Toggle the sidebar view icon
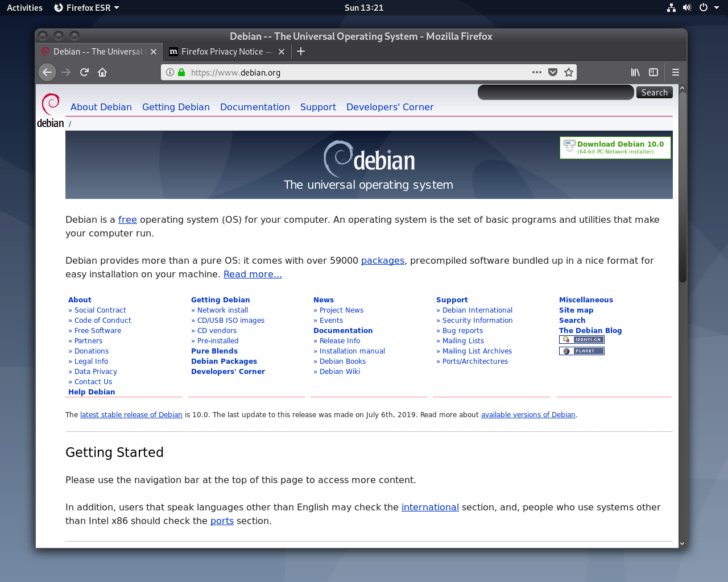This screenshot has height=582, width=728. coord(653,72)
